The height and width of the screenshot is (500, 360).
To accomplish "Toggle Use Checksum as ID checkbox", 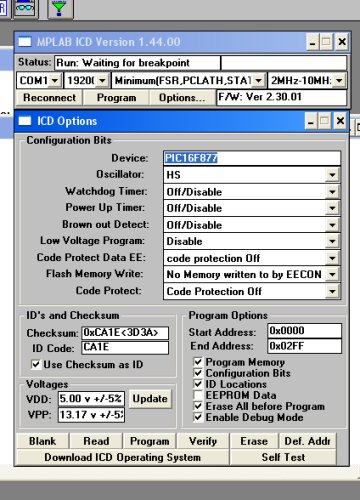I will tap(36, 364).
